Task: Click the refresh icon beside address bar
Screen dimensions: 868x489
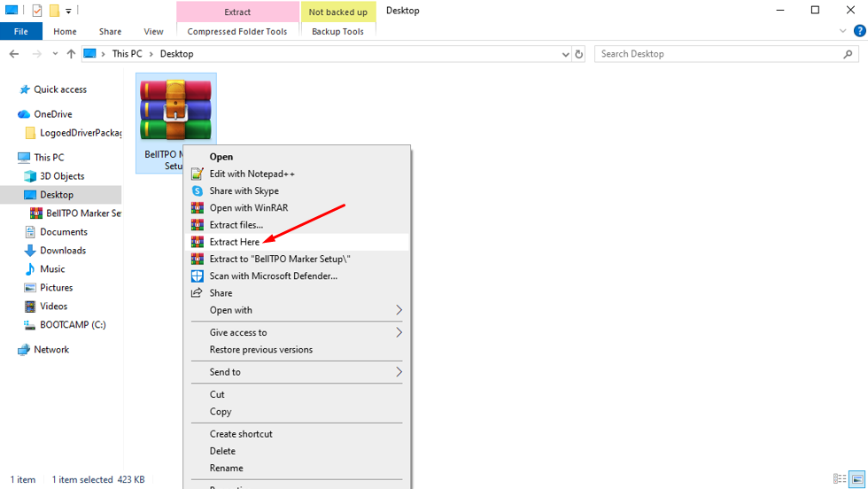Action: [x=579, y=54]
